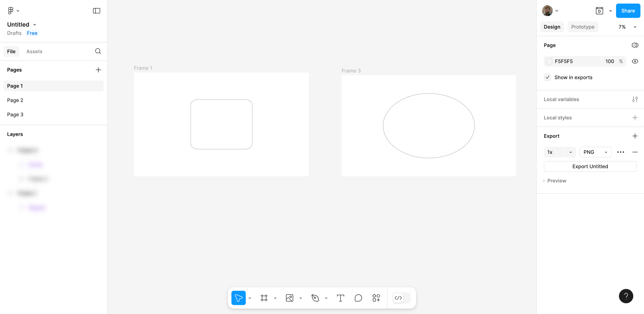Select the Text tool
This screenshot has width=644, height=314.
click(x=340, y=298)
